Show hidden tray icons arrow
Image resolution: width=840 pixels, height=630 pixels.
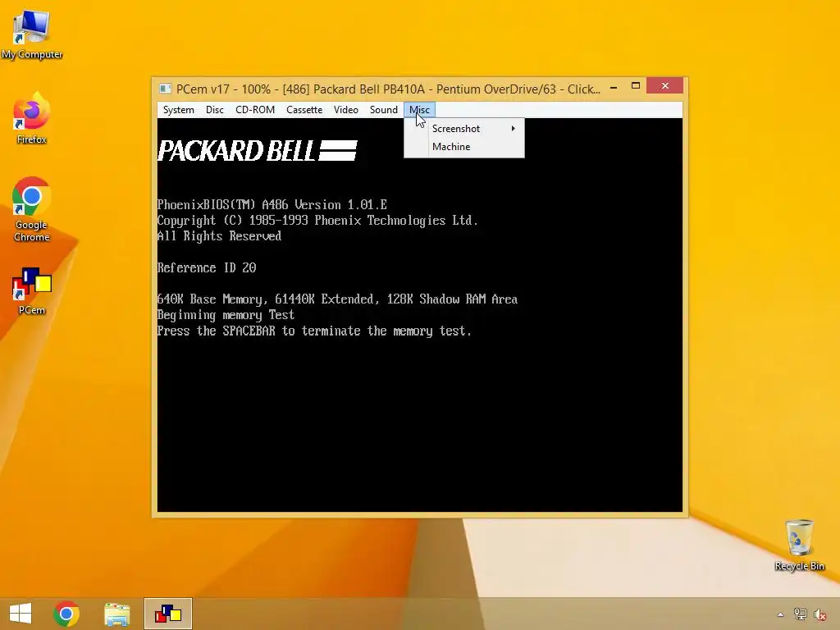780,614
